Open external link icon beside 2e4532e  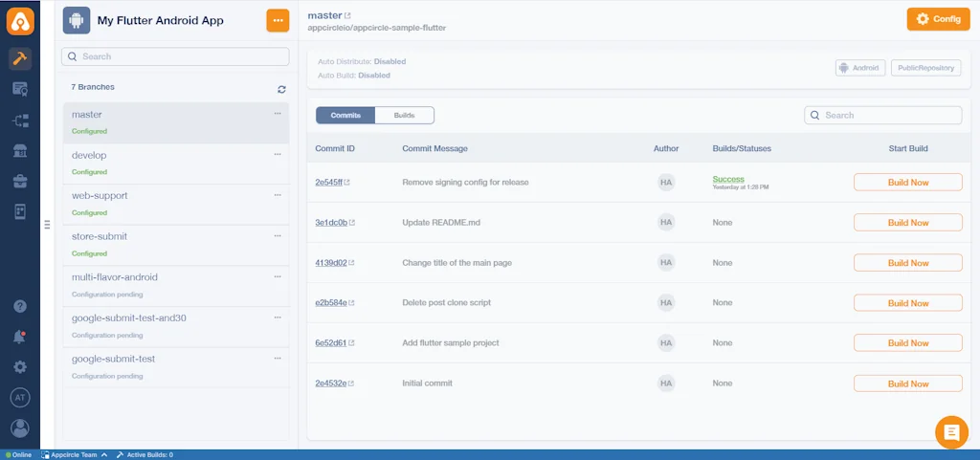pos(351,383)
